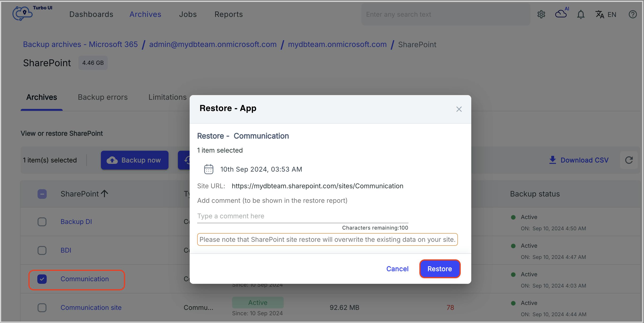Image resolution: width=644 pixels, height=323 pixels.
Task: Open the AI cloud assistant icon
Action: (561, 13)
